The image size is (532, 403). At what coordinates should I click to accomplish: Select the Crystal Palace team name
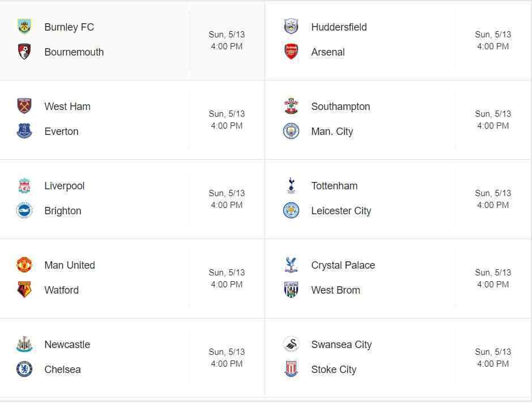click(343, 265)
